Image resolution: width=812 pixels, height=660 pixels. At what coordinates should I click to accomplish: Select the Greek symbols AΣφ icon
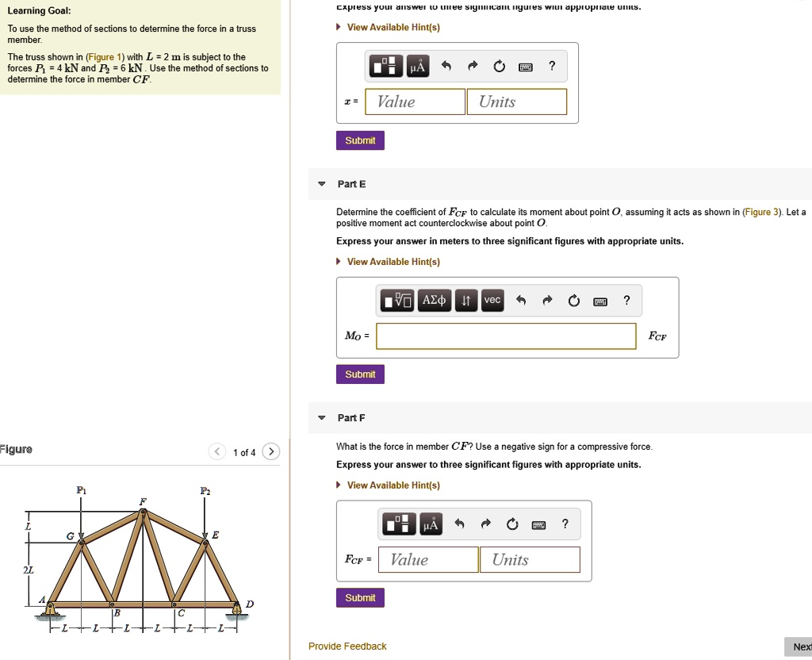[x=434, y=300]
